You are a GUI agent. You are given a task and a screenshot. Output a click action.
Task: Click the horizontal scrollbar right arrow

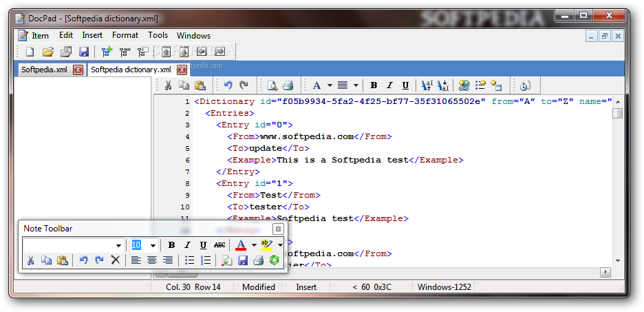point(605,272)
